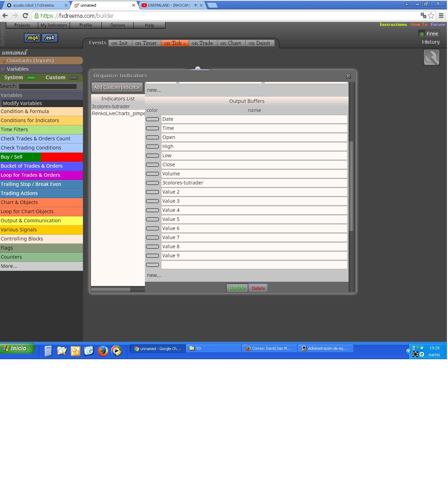Open the How To link
This screenshot has height=481, width=448.
(419, 25)
